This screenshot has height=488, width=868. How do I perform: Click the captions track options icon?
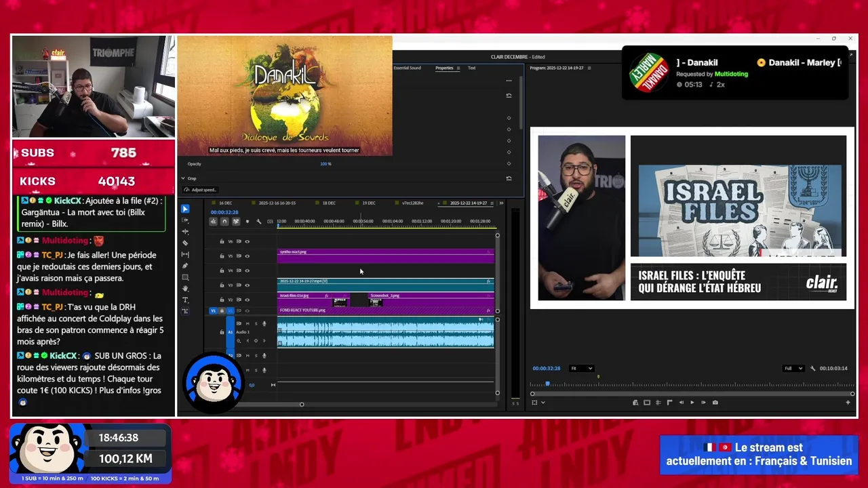click(x=270, y=222)
